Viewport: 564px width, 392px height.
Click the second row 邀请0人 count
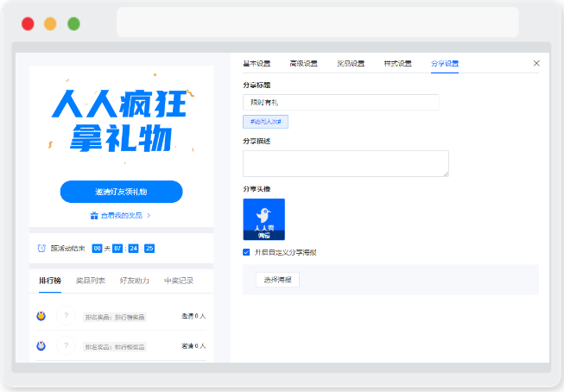coord(193,346)
